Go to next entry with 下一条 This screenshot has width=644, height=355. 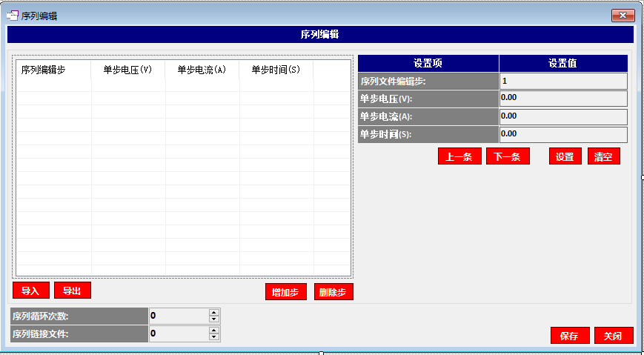tap(508, 156)
